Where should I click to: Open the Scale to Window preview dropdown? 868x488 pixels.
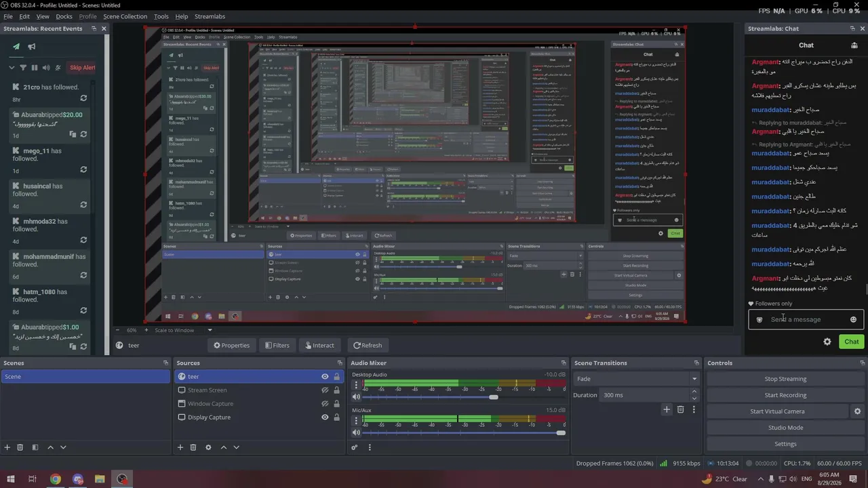click(x=210, y=330)
